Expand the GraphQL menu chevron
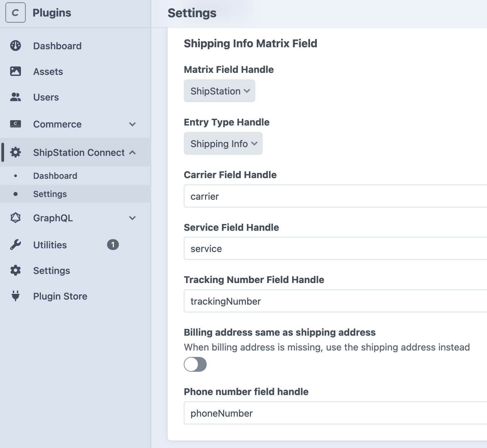Viewport: 487px width, 448px height. tap(132, 218)
